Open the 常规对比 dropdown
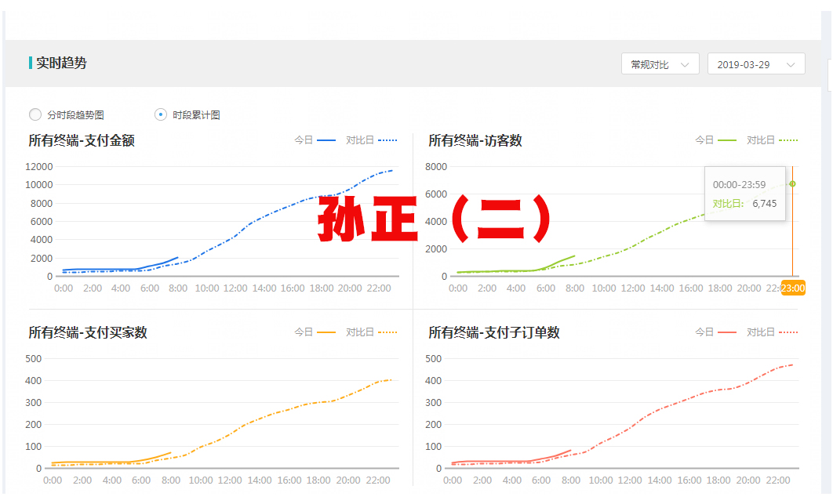The image size is (833, 504). [x=660, y=64]
